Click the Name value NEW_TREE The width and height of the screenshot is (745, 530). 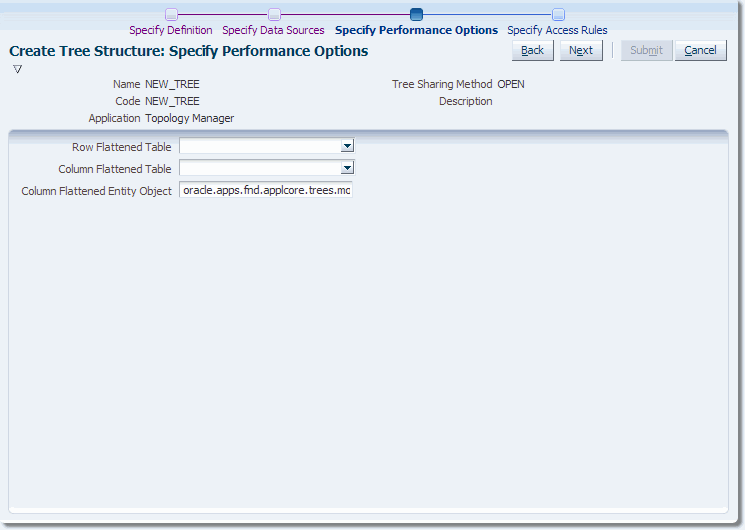(172, 84)
